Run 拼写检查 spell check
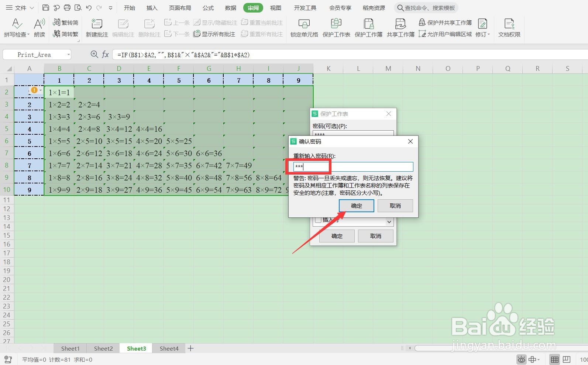 coord(16,28)
